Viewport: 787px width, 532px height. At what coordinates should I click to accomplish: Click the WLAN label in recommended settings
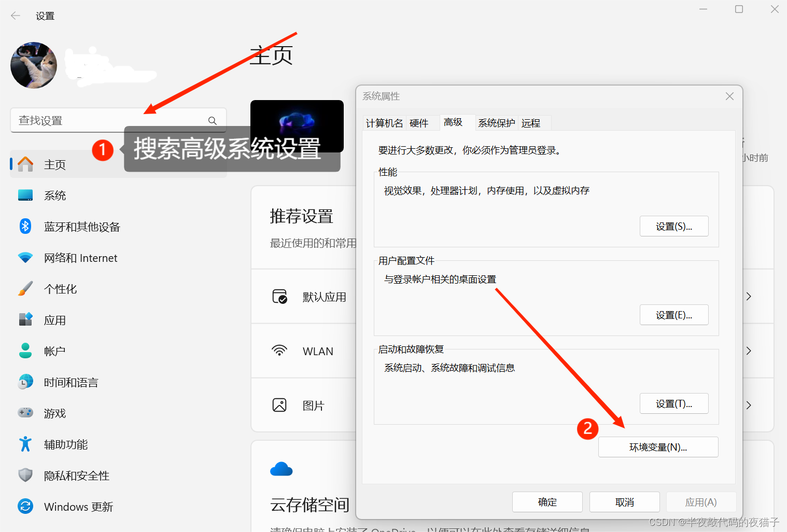[318, 351]
